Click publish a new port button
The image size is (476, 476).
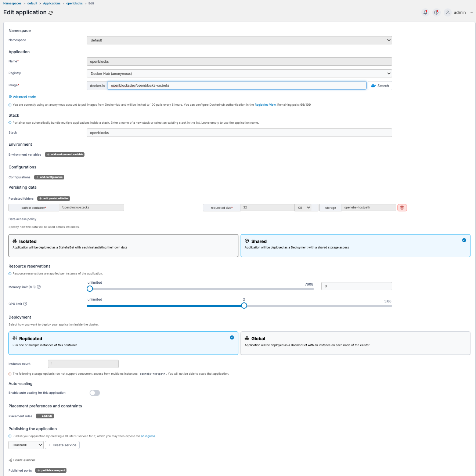click(51, 470)
